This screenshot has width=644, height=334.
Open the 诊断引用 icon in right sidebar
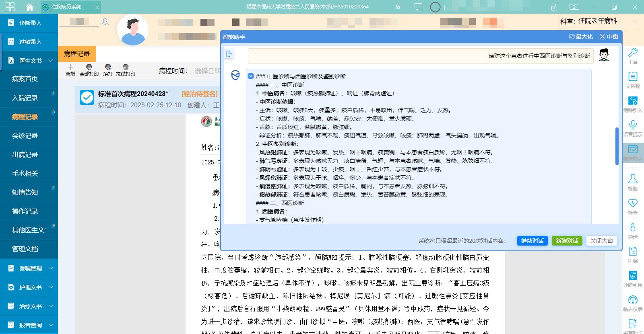coord(633,276)
